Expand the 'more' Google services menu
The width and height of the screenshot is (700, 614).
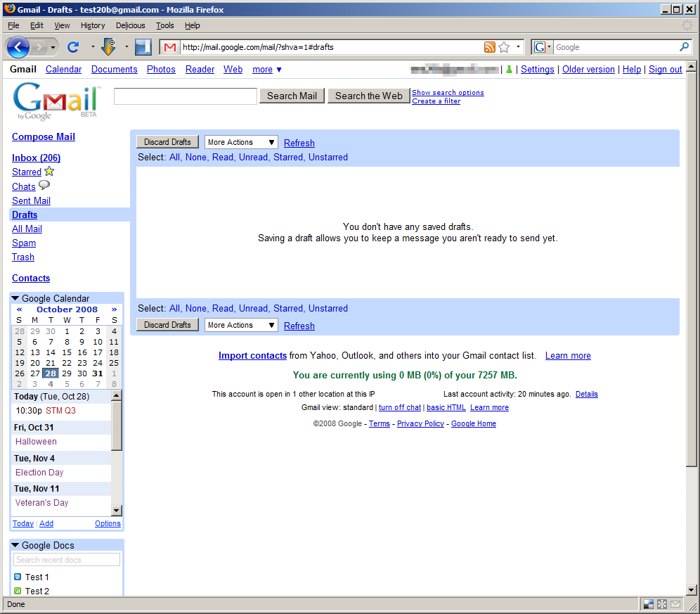(x=267, y=69)
